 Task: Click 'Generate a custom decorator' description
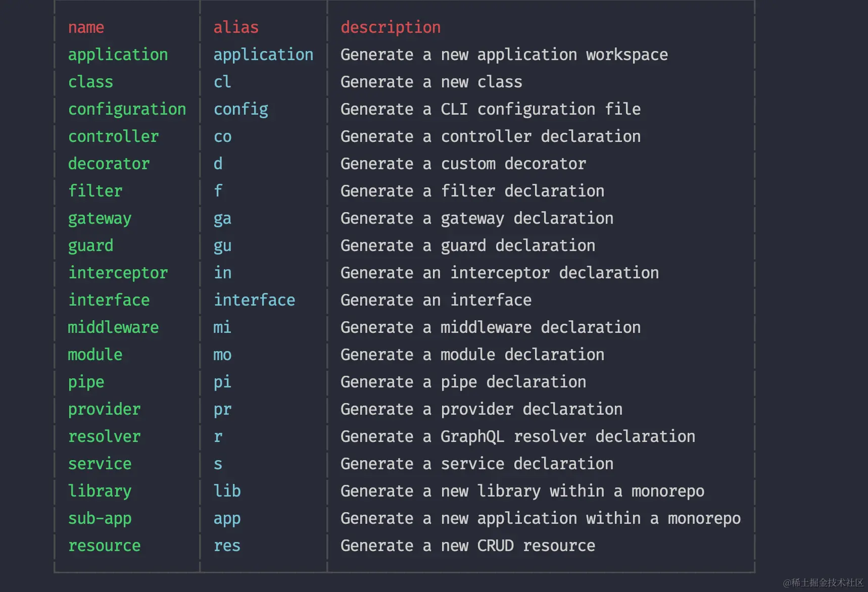point(463,164)
